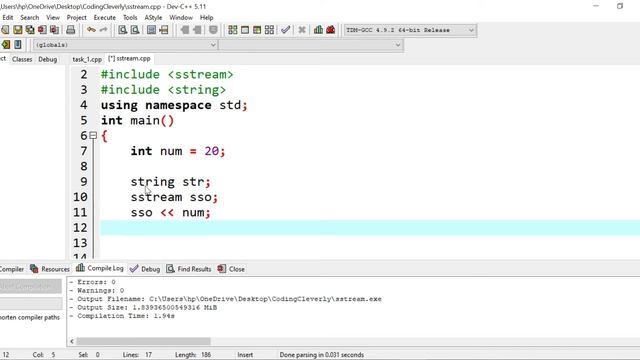Viewport: 640px width, 360px height.
Task: Click '#include <sstream>' on line 2
Action: point(167,75)
